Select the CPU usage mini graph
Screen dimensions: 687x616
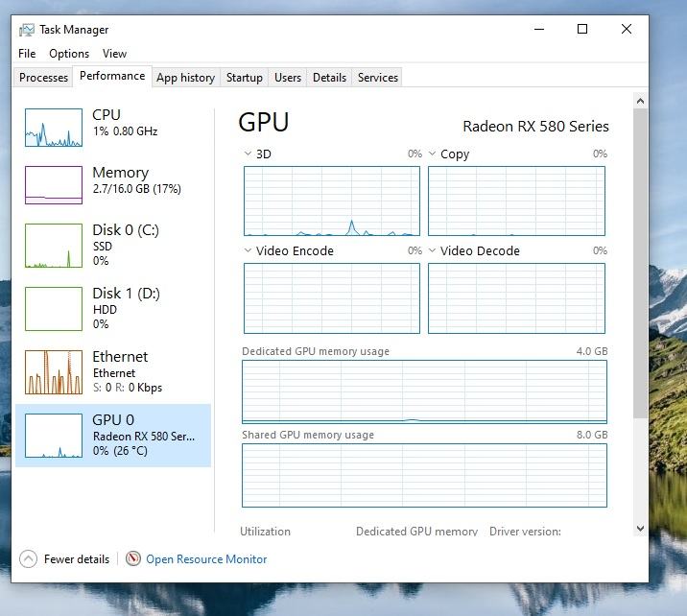pos(54,128)
